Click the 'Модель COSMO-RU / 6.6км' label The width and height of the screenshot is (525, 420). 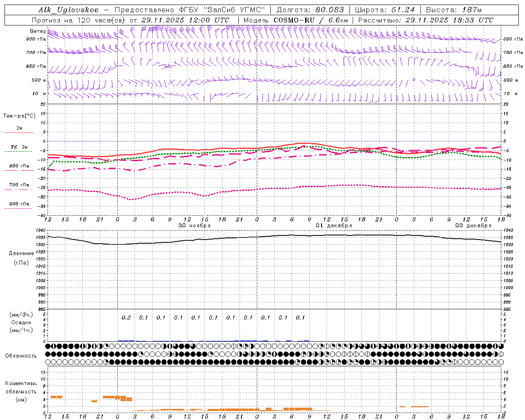pyautogui.click(x=296, y=20)
